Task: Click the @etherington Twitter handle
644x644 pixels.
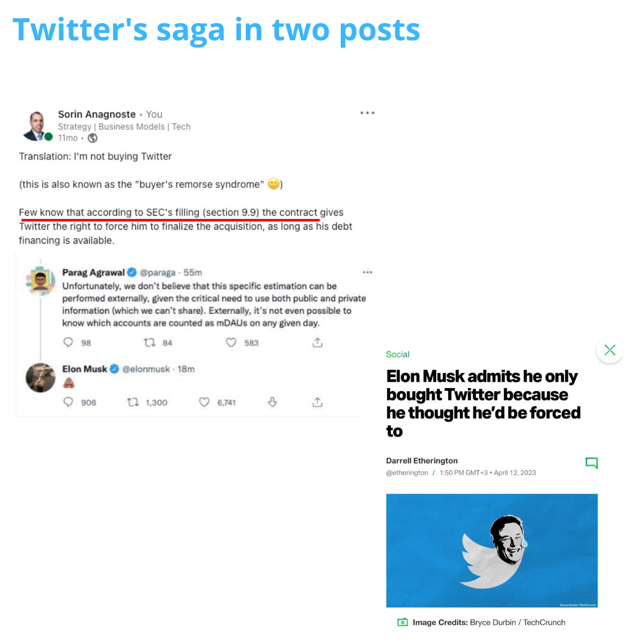Action: [x=407, y=473]
